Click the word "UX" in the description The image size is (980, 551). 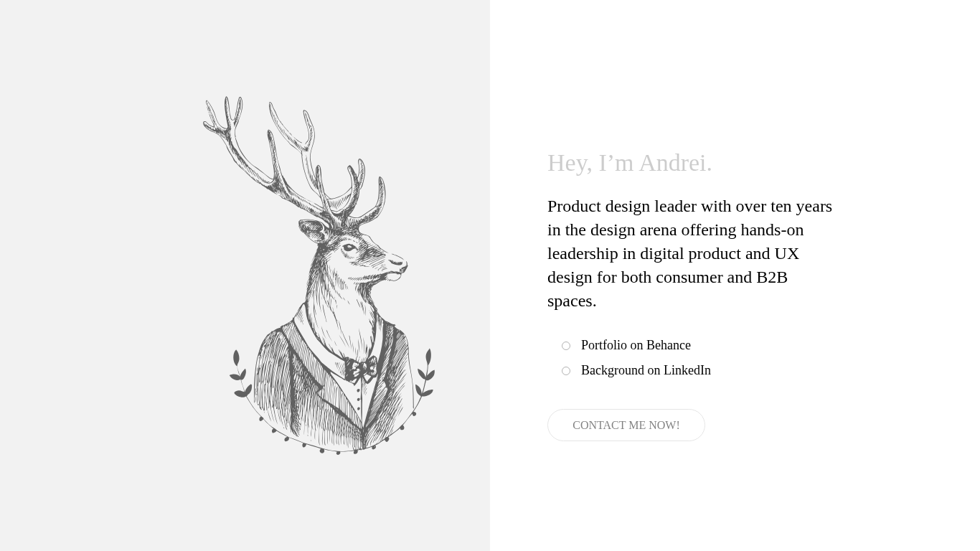786,253
